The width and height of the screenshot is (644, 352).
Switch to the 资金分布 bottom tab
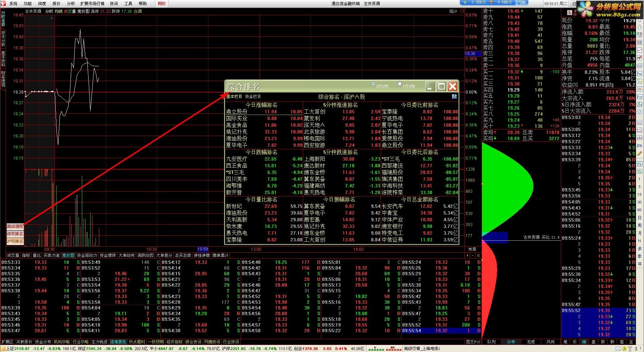pos(43,342)
